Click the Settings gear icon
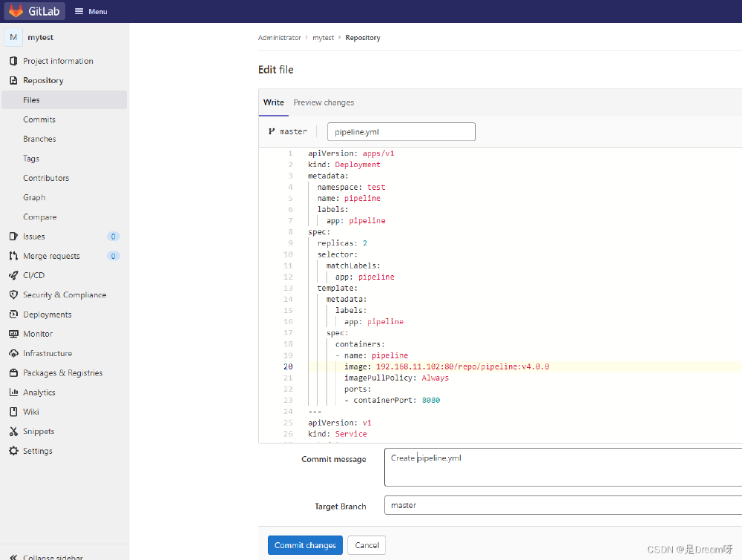Viewport: 742px width, 560px height. [x=13, y=451]
